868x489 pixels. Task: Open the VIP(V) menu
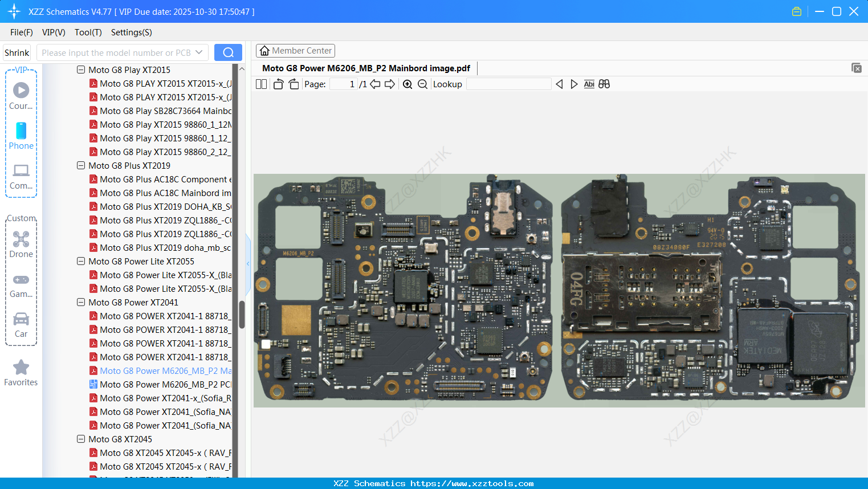[53, 32]
